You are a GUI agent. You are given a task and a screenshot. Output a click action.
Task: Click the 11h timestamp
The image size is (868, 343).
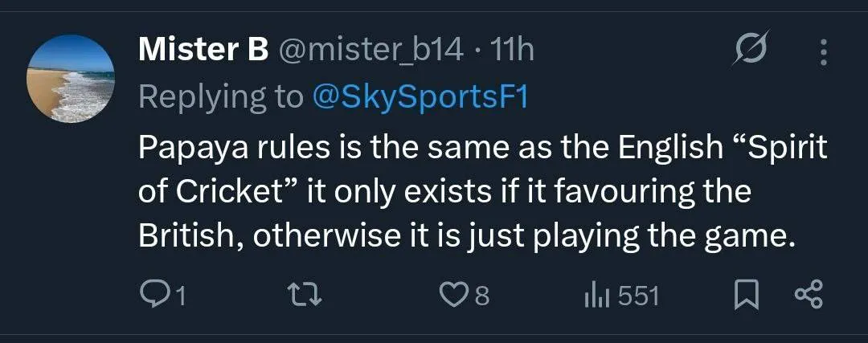[x=511, y=51]
